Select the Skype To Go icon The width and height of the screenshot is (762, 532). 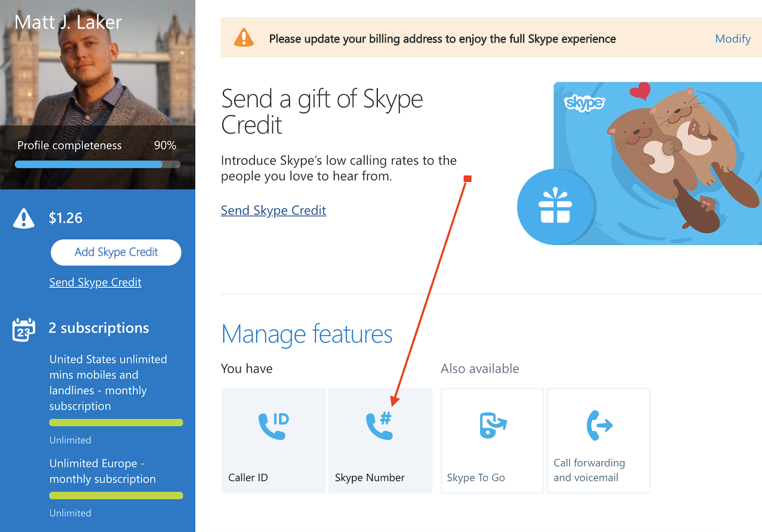pyautogui.click(x=493, y=425)
